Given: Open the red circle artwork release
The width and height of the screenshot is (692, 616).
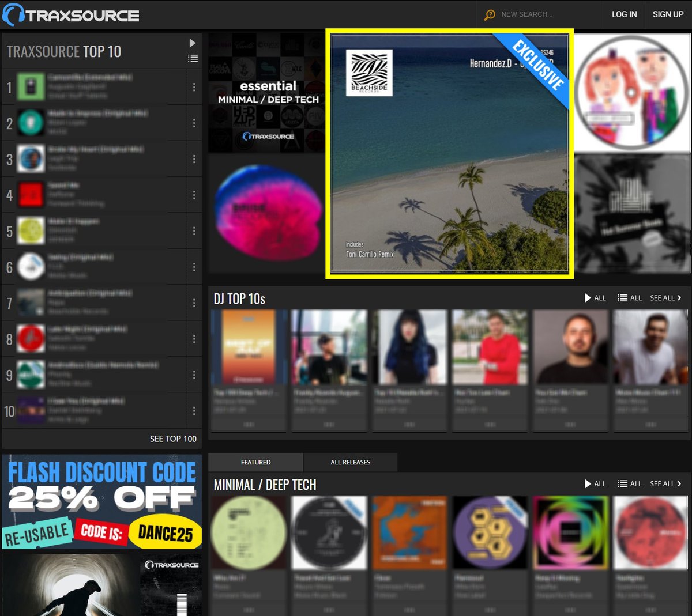Looking at the screenshot, I should coord(650,533).
